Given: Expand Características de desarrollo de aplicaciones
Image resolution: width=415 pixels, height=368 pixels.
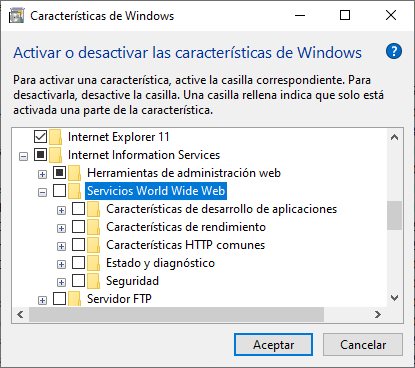Looking at the screenshot, I should 61,210.
